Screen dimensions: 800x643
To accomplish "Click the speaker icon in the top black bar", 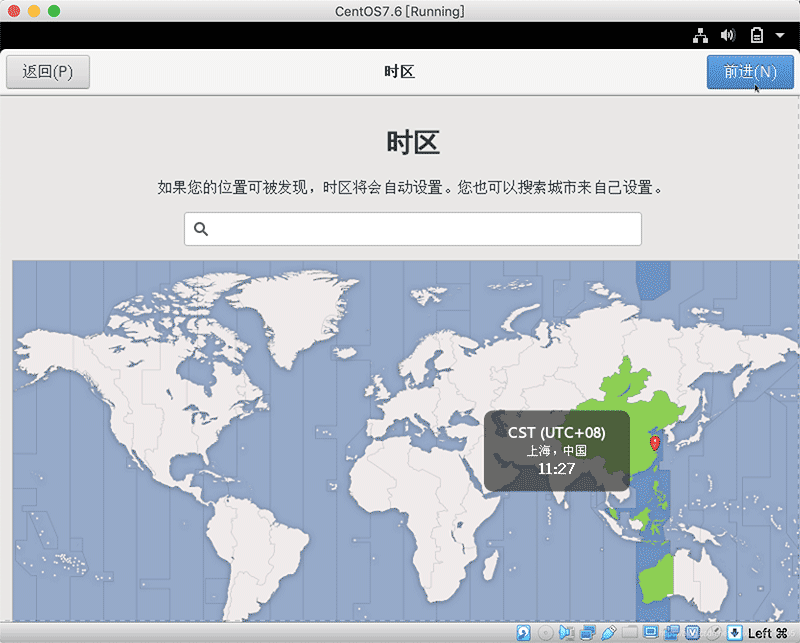I will point(728,35).
